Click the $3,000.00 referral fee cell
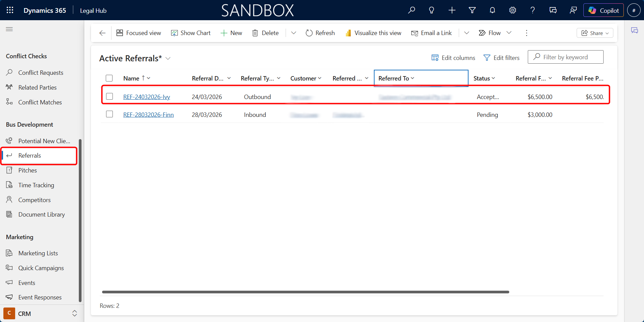 pyautogui.click(x=540, y=115)
